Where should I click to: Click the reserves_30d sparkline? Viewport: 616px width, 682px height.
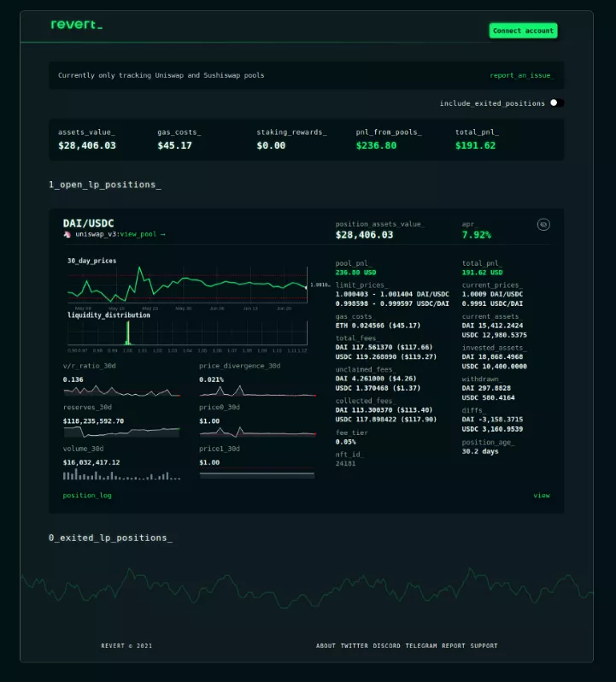(121, 432)
